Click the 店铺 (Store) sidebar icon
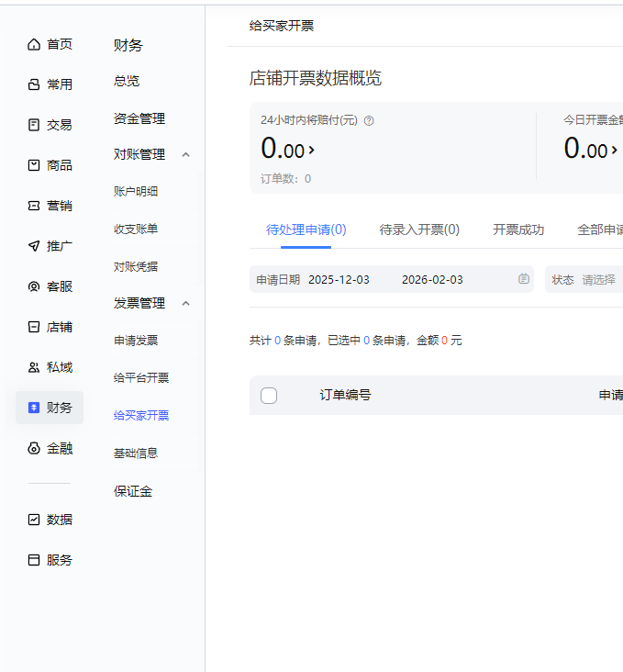Screen dimensions: 623x672 coord(34,327)
